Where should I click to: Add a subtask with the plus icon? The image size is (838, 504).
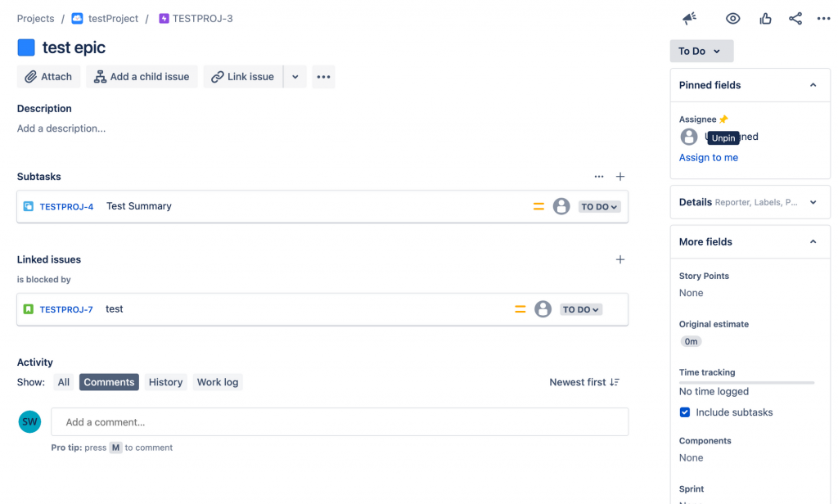click(x=620, y=177)
